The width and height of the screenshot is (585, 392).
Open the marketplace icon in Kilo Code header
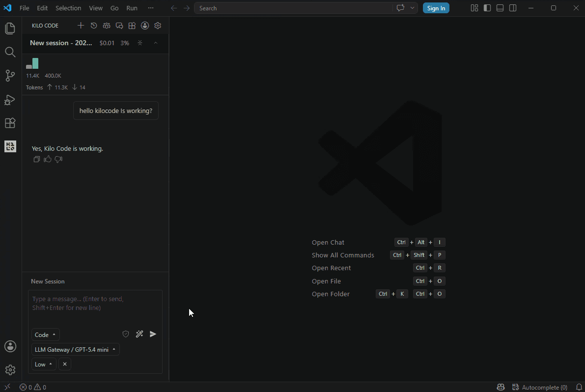[132, 26]
